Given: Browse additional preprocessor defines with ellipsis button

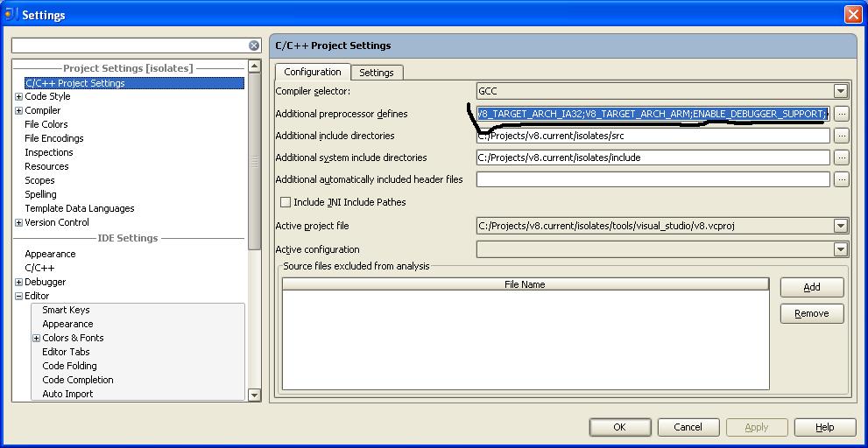Looking at the screenshot, I should [x=842, y=114].
